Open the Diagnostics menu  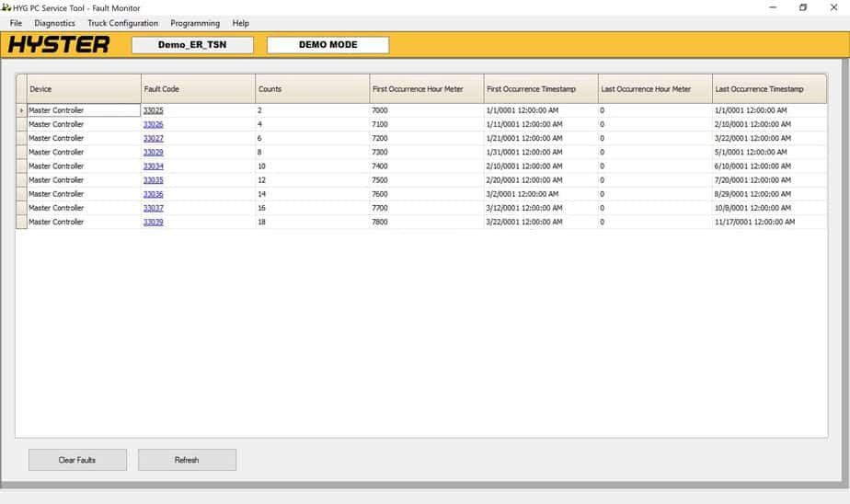54,23
